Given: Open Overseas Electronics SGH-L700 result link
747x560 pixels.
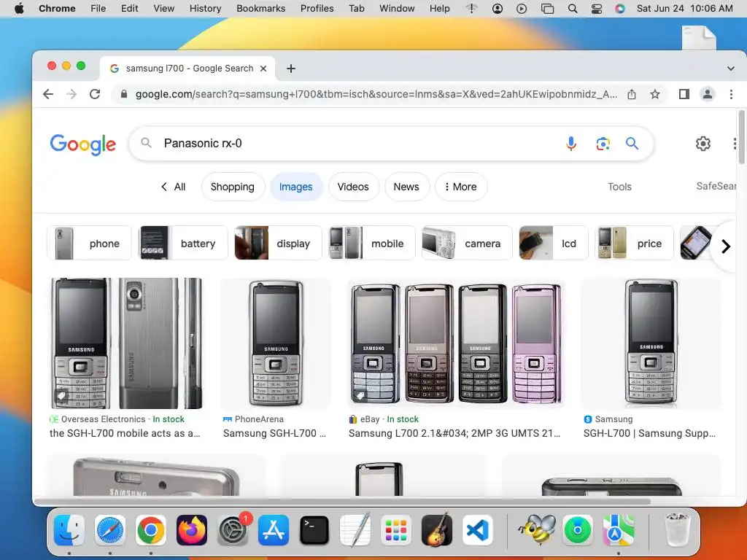Looking at the screenshot, I should click(125, 433).
